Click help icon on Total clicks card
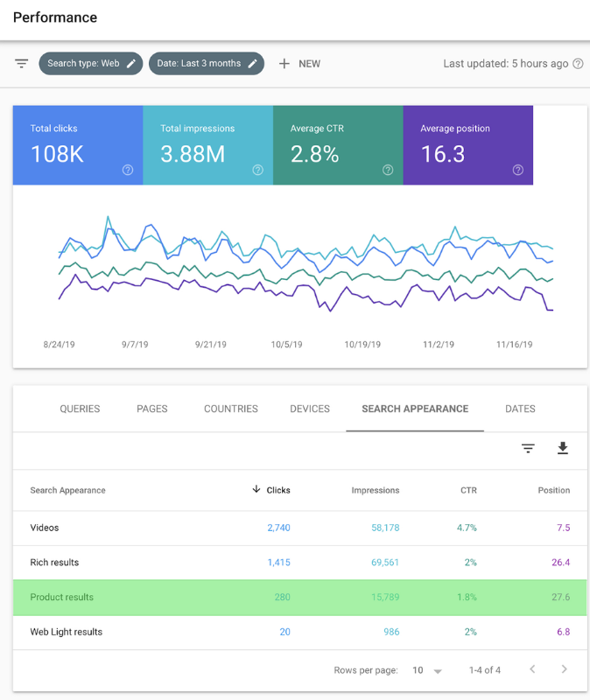The image size is (590, 700). 128,170
